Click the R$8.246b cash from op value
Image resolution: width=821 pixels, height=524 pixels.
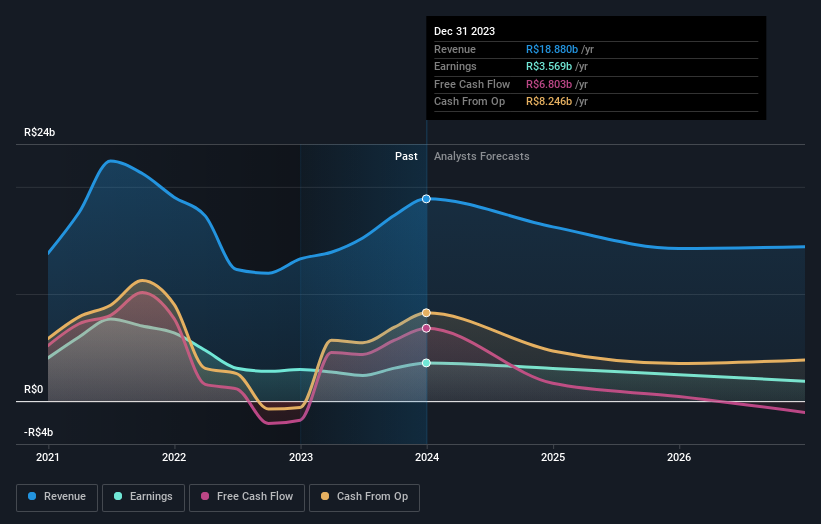[x=549, y=102]
